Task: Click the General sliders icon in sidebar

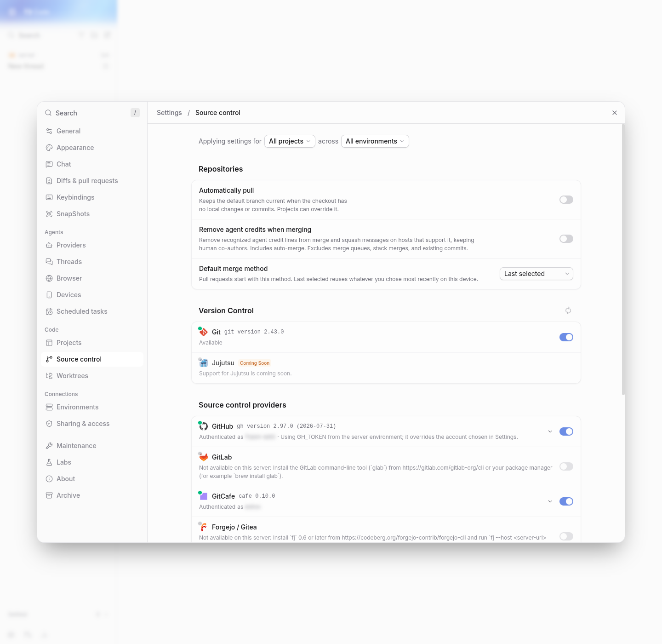Action: pyautogui.click(x=49, y=131)
